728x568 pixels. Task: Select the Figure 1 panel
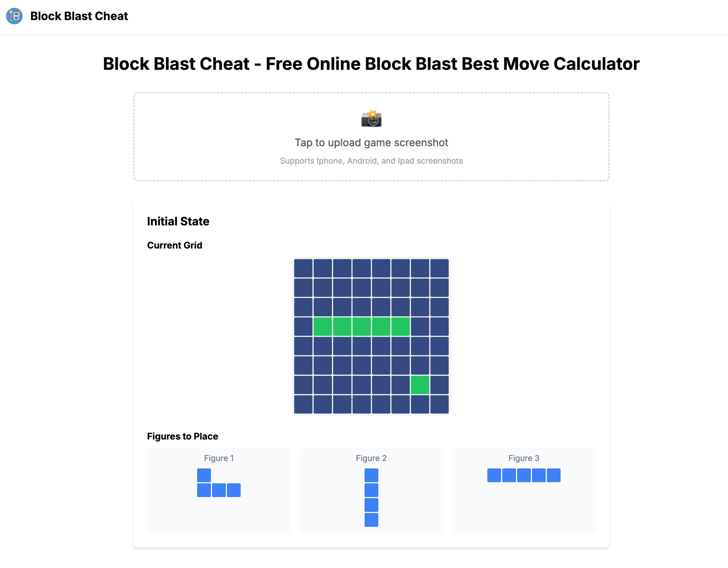tap(218, 491)
